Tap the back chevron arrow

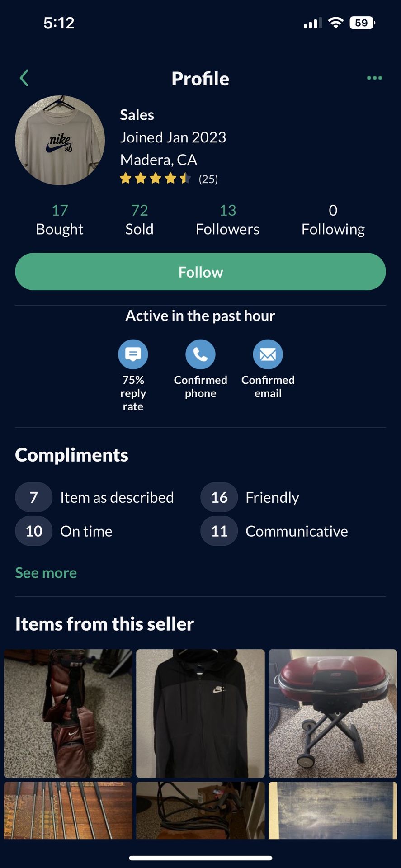(24, 78)
